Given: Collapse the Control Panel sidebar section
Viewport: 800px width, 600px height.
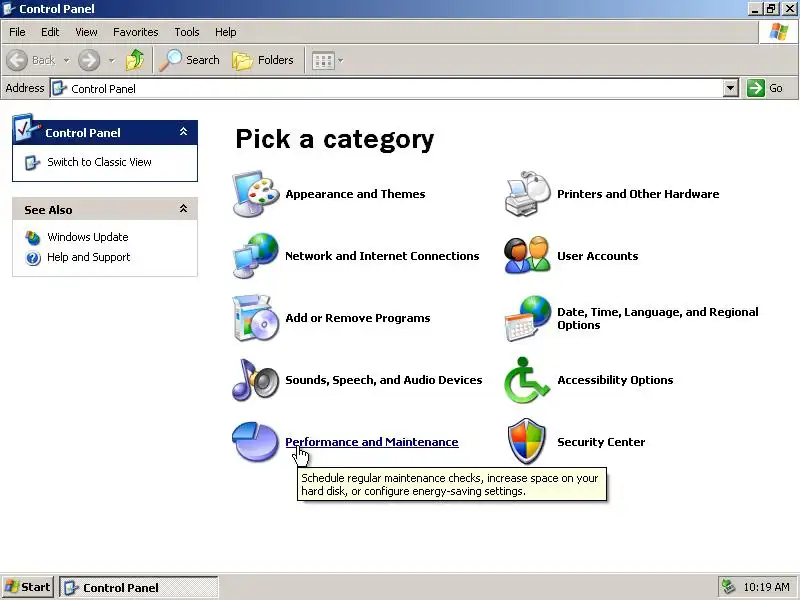Looking at the screenshot, I should click(184, 132).
